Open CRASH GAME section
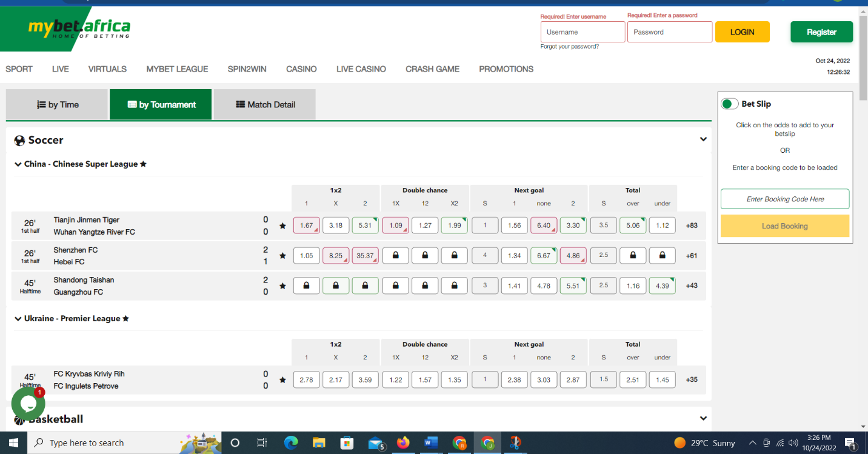Image resolution: width=868 pixels, height=454 pixels. [432, 69]
